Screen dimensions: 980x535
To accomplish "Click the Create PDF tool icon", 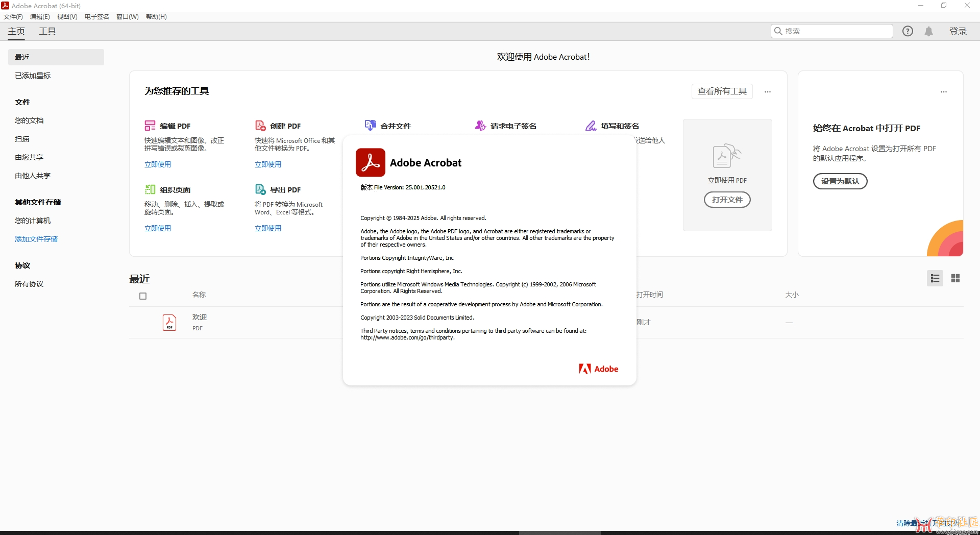I will pos(260,126).
